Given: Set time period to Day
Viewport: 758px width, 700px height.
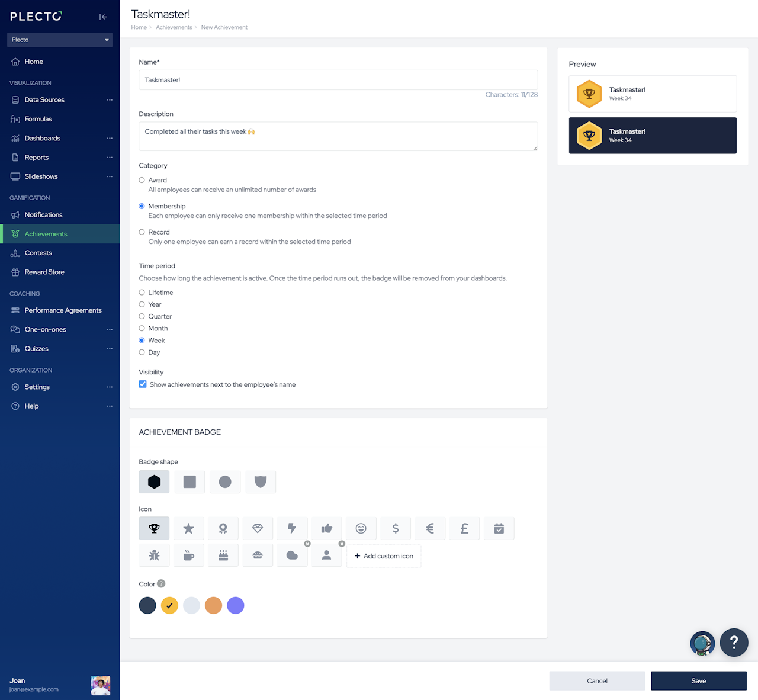Looking at the screenshot, I should (x=142, y=352).
